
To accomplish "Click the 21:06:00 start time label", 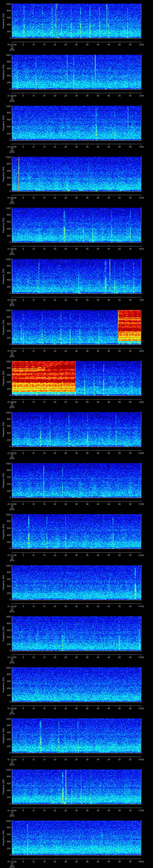I will (12, 300).
